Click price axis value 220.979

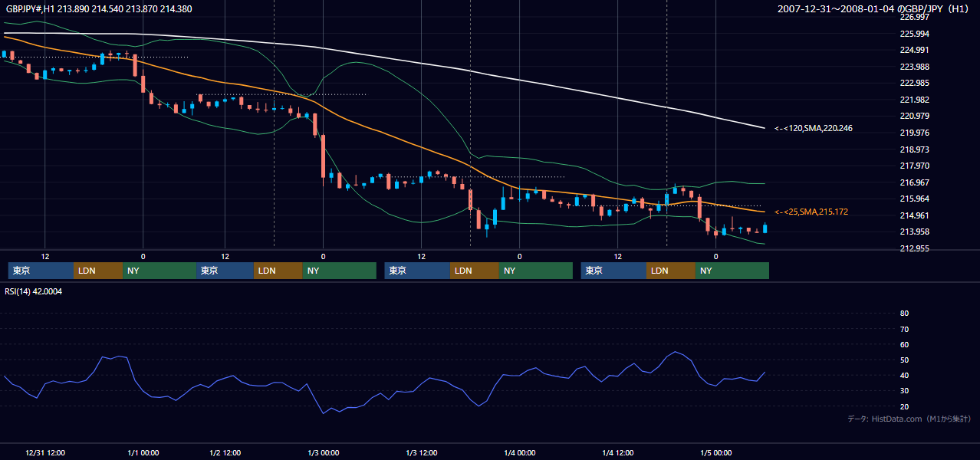pos(914,116)
